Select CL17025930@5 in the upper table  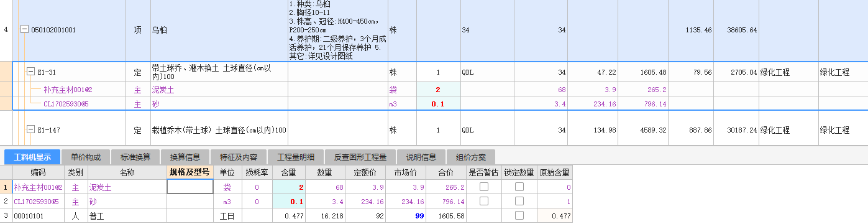point(66,104)
